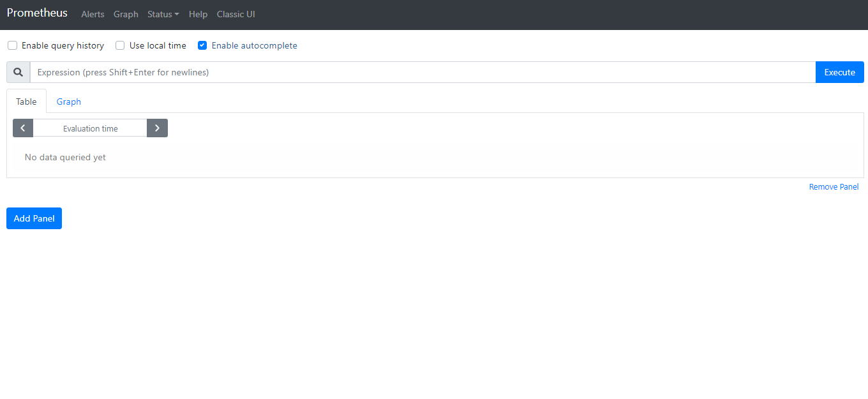This screenshot has width=868, height=399.
Task: Remove the current panel
Action: click(x=834, y=186)
